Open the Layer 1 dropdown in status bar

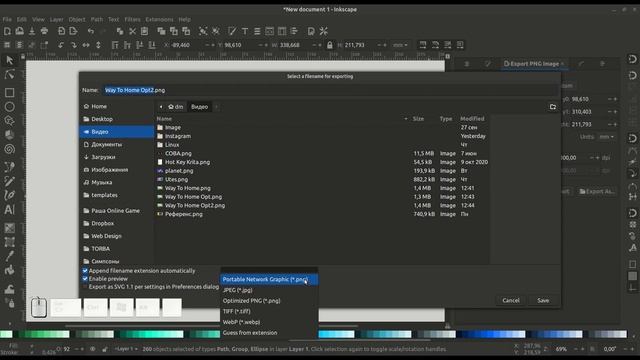coord(126,349)
